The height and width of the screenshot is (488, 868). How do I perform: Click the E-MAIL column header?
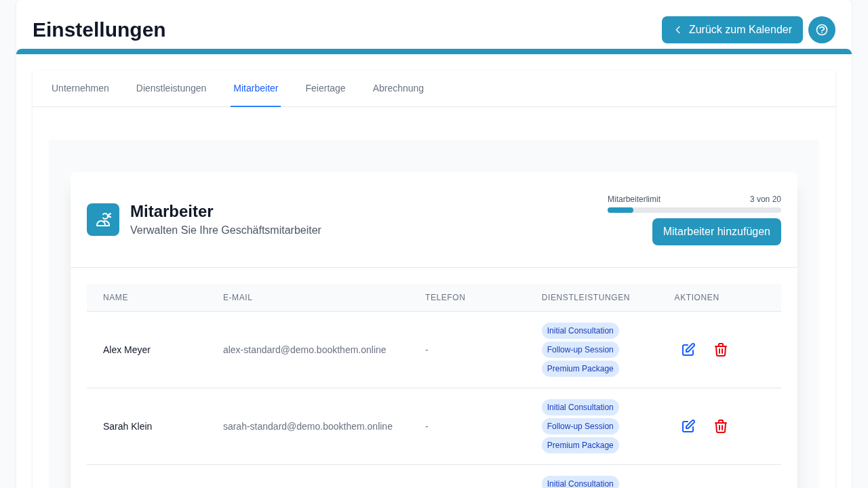(x=238, y=297)
